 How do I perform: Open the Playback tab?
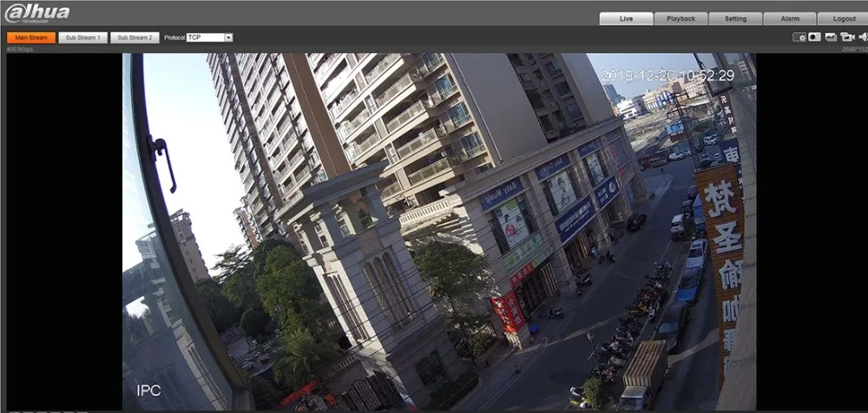click(x=681, y=19)
